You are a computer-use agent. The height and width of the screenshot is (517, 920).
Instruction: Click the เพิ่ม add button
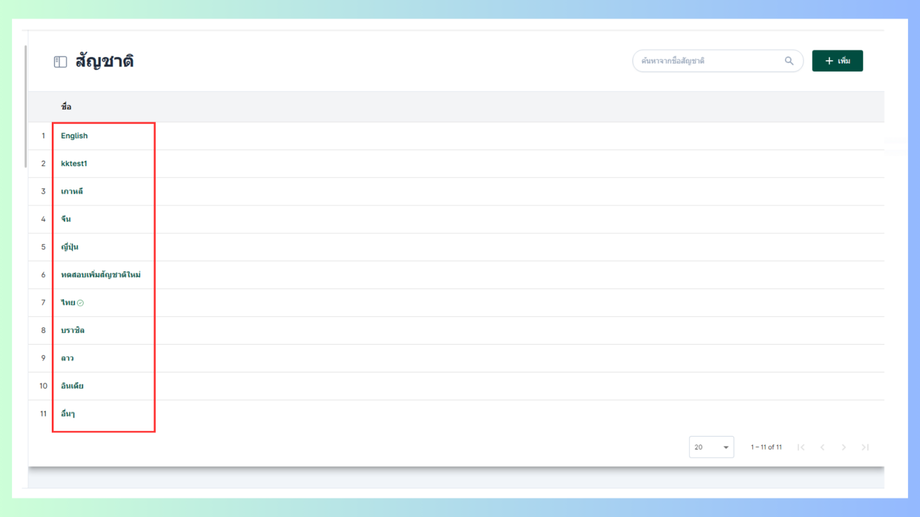(x=837, y=61)
